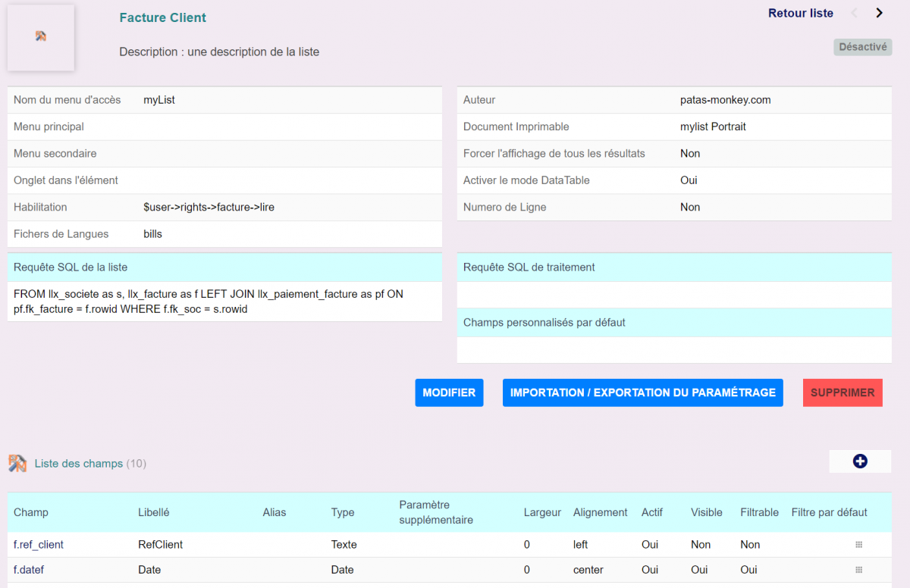910x588 pixels.
Task: Toggle the Désactivé status badge
Action: point(863,47)
